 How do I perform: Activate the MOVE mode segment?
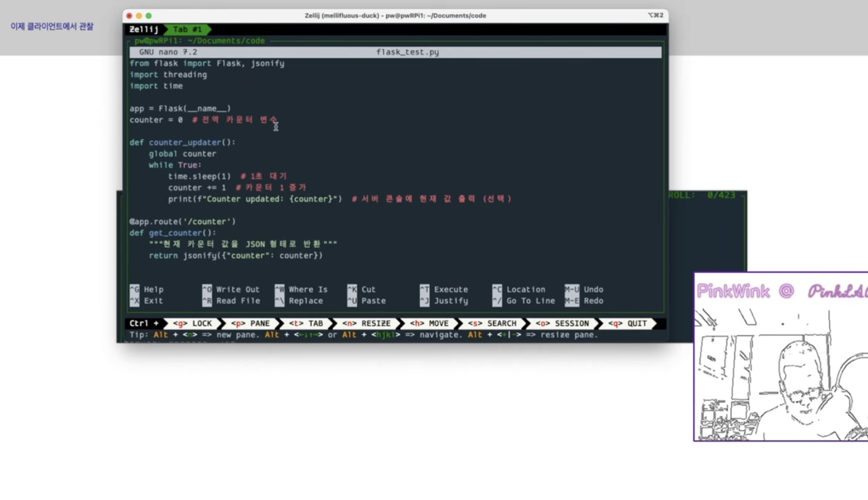(429, 323)
